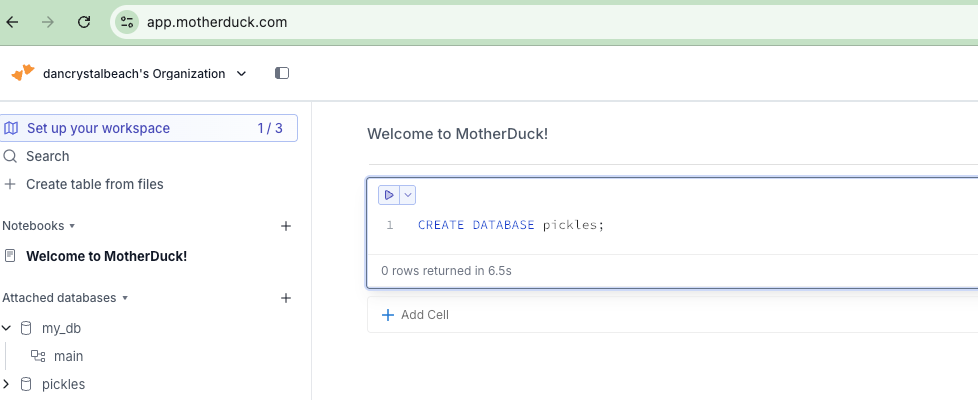Click the plus icon in Add Cell
This screenshot has width=978, height=400.
pos(388,315)
